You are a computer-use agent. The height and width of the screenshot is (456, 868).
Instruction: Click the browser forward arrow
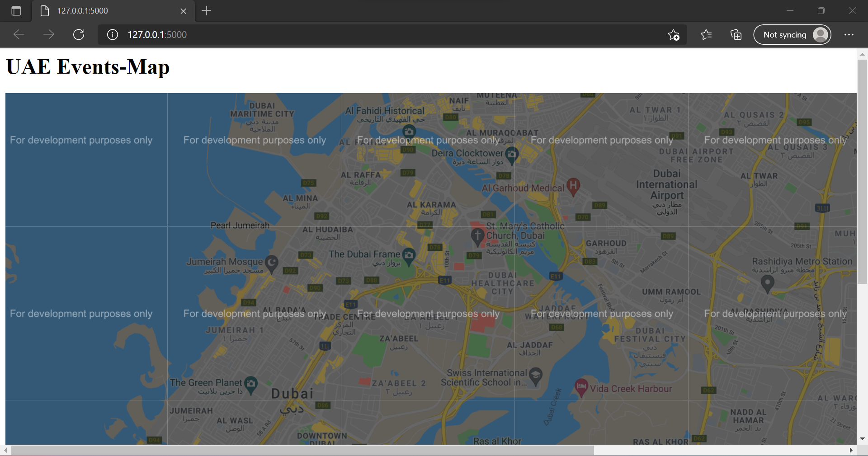(x=49, y=35)
